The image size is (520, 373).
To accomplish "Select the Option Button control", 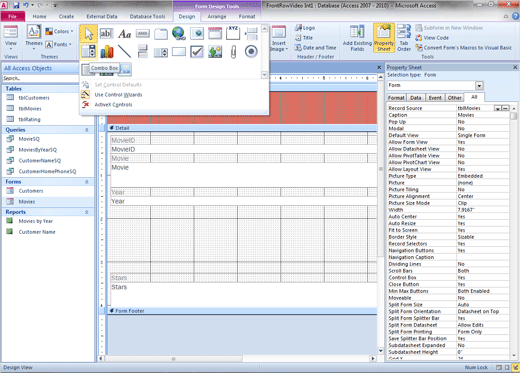I will [x=251, y=51].
